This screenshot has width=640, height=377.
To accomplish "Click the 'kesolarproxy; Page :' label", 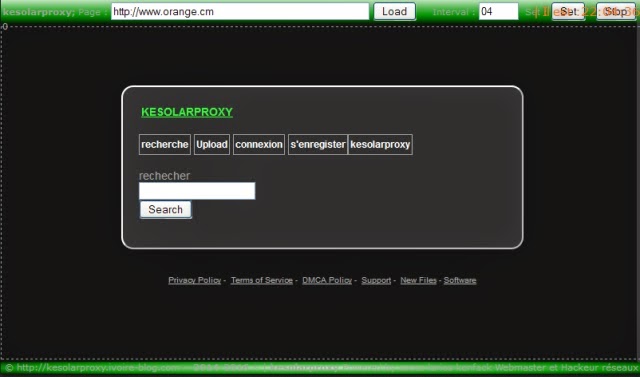I will point(55,12).
